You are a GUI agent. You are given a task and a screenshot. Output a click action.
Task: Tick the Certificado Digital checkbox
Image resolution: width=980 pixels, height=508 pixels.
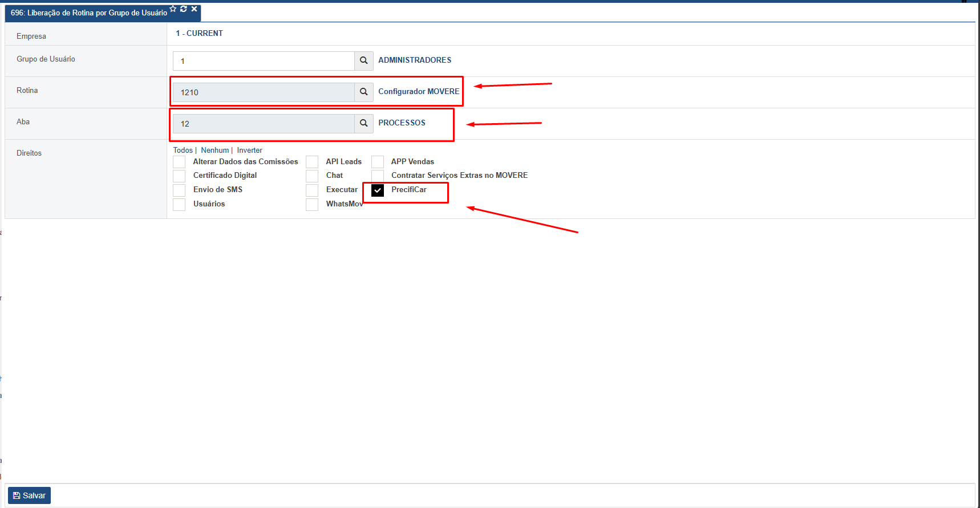[179, 176]
